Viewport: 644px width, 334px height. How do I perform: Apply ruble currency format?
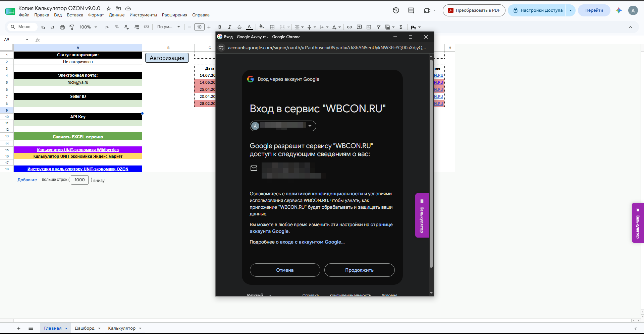tap(107, 27)
